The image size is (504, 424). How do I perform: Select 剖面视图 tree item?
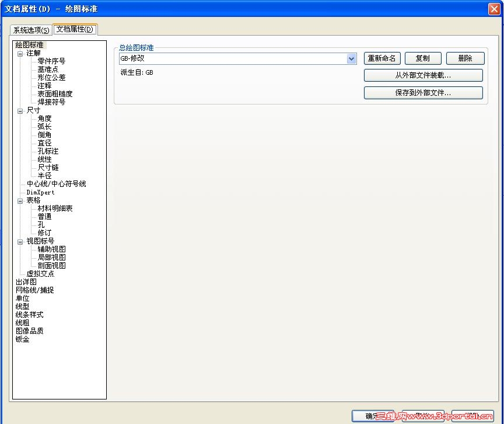tap(51, 265)
